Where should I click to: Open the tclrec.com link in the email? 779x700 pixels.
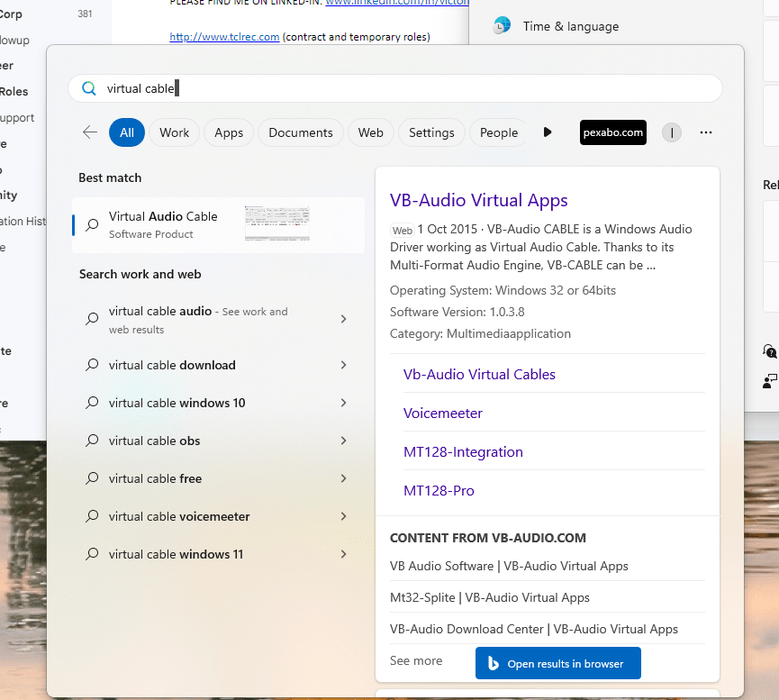click(x=224, y=37)
